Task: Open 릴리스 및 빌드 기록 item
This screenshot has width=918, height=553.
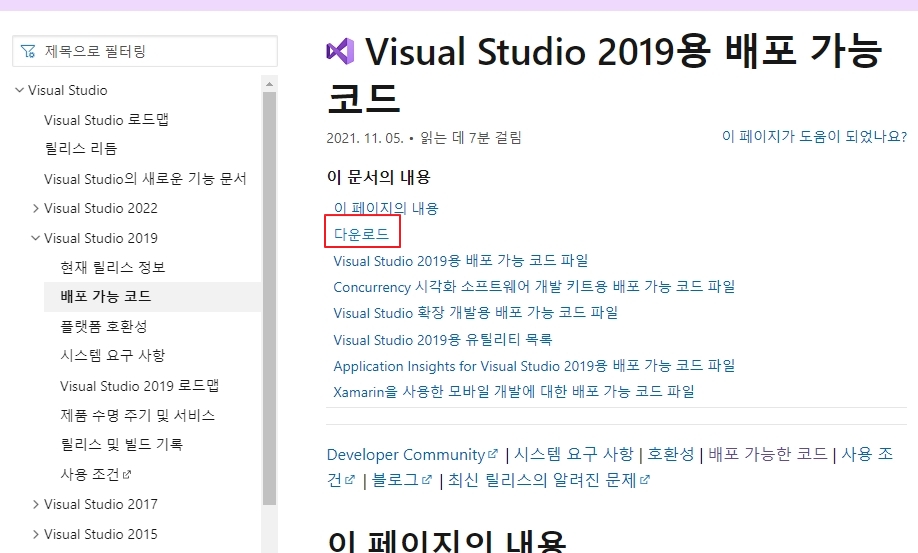Action: click(122, 445)
